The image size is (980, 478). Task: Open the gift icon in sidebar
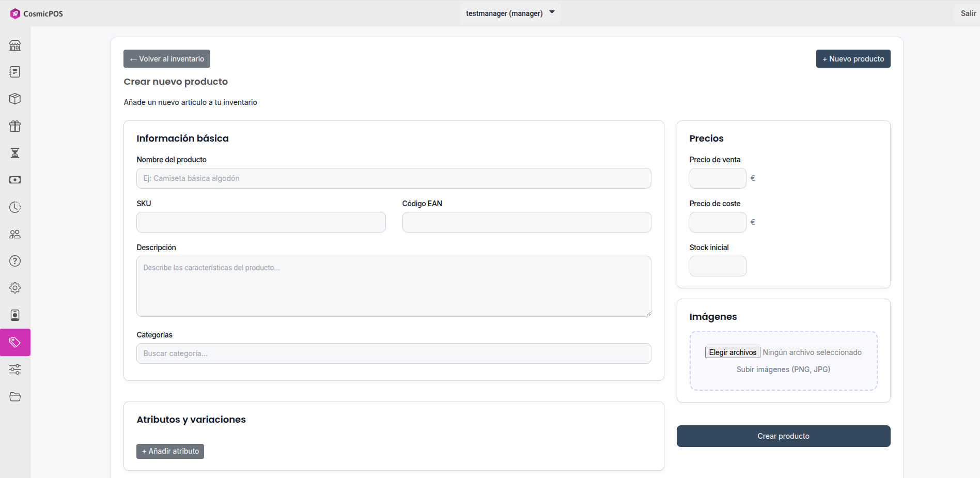pos(15,126)
